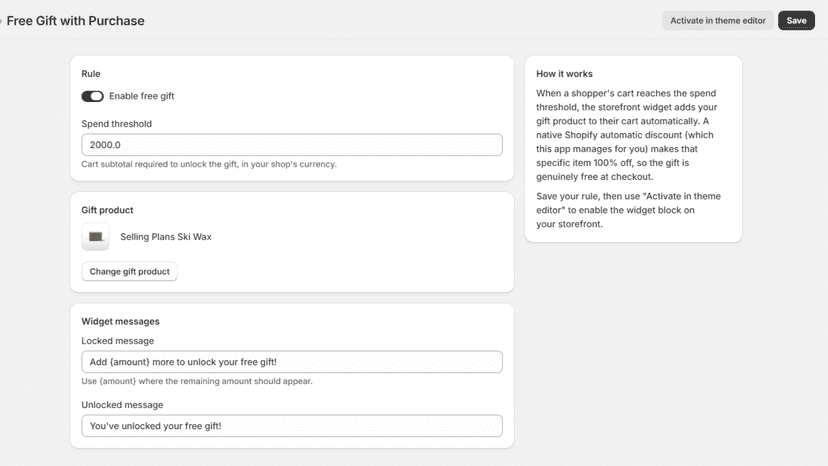The image size is (828, 466).
Task: Click the Unlocked message field label
Action: pos(122,405)
